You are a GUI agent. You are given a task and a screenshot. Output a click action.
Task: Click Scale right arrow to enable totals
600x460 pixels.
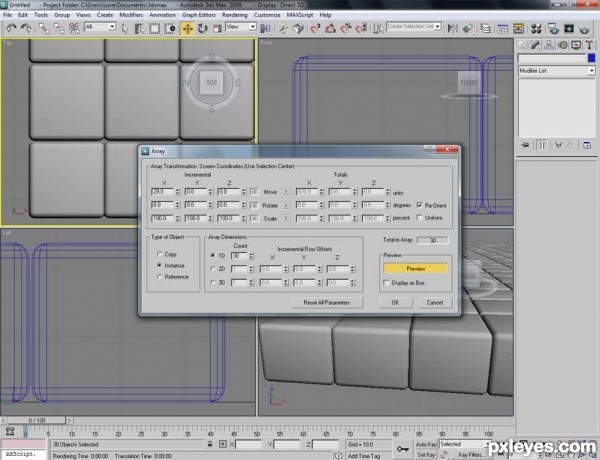pyautogui.click(x=286, y=218)
